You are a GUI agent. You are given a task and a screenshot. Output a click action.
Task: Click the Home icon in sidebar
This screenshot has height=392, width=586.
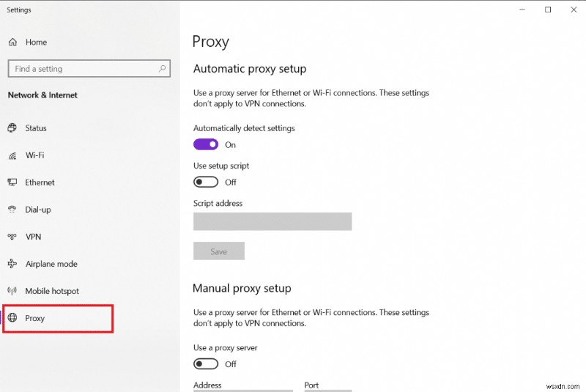(x=12, y=42)
